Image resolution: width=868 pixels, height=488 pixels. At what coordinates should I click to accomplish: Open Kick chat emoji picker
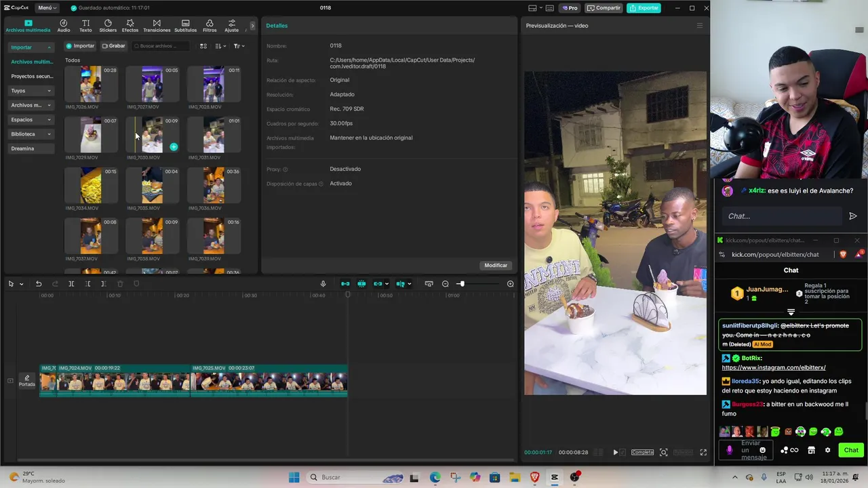point(763,450)
